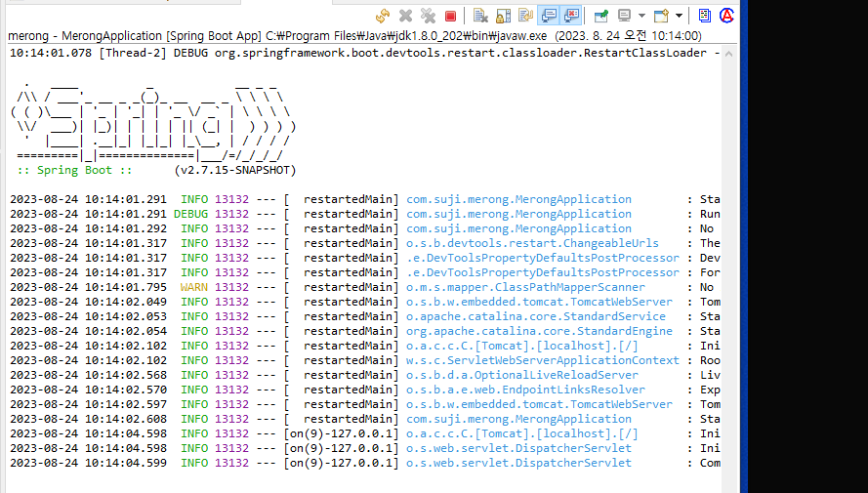The height and width of the screenshot is (493, 868).
Task: Click timestamp 2023-08-24 10:14:01.795
Action: coord(88,287)
